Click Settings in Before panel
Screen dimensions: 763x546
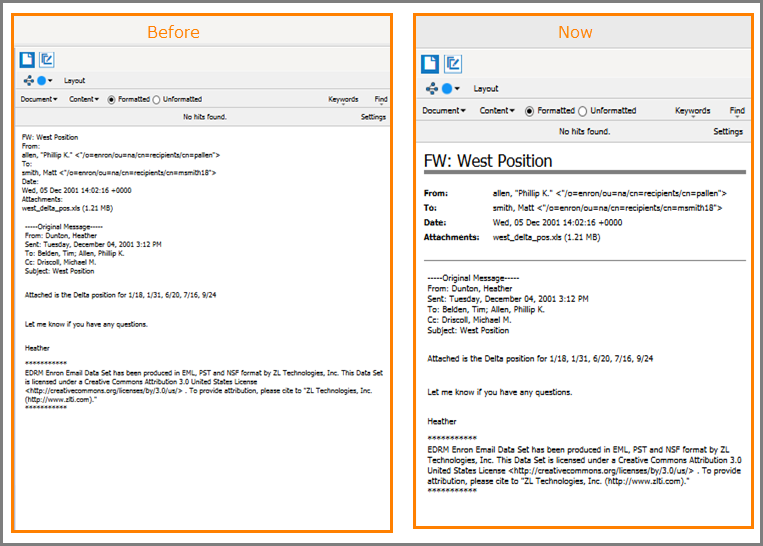373,117
